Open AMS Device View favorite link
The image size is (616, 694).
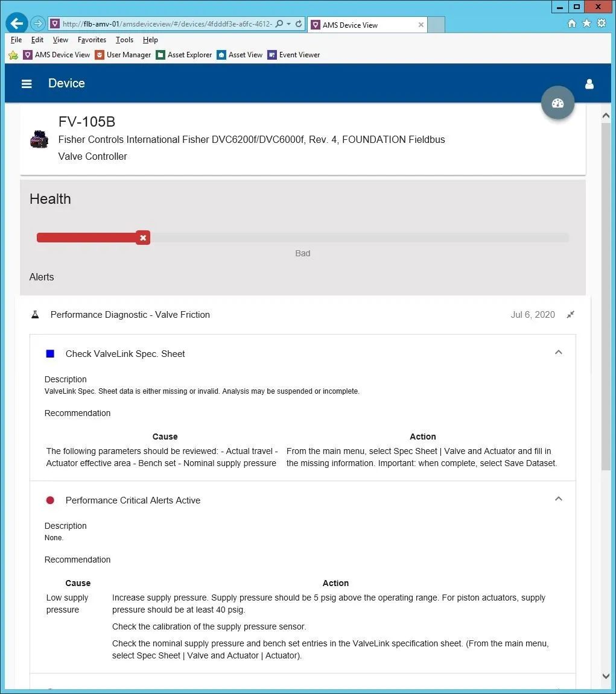coord(57,55)
